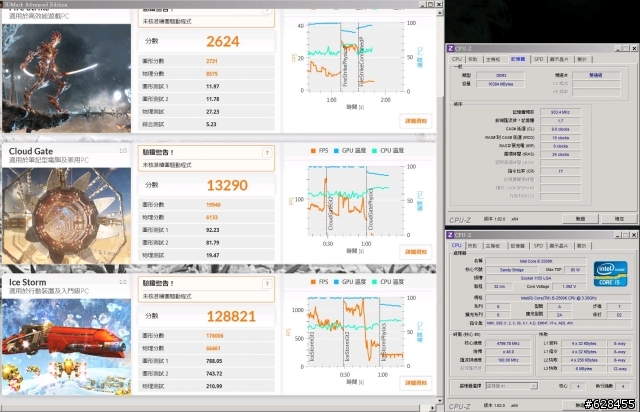Switch to CPU tab in upper CPU-Z window
Screen dimensions: 640x412
click(457, 59)
